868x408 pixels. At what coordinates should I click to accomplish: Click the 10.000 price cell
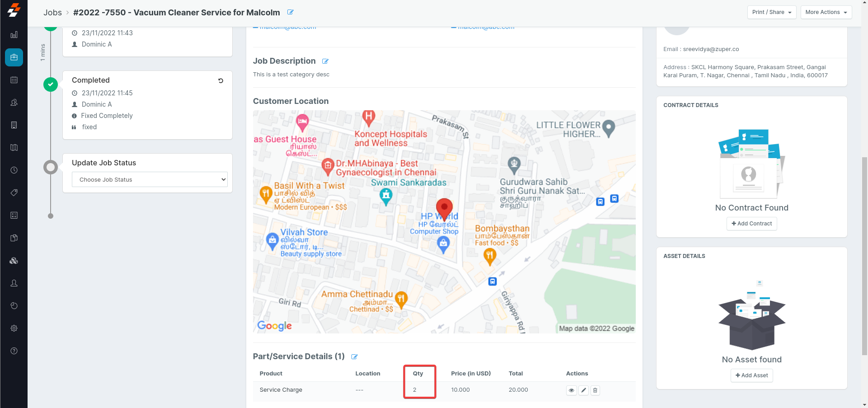[x=460, y=390]
